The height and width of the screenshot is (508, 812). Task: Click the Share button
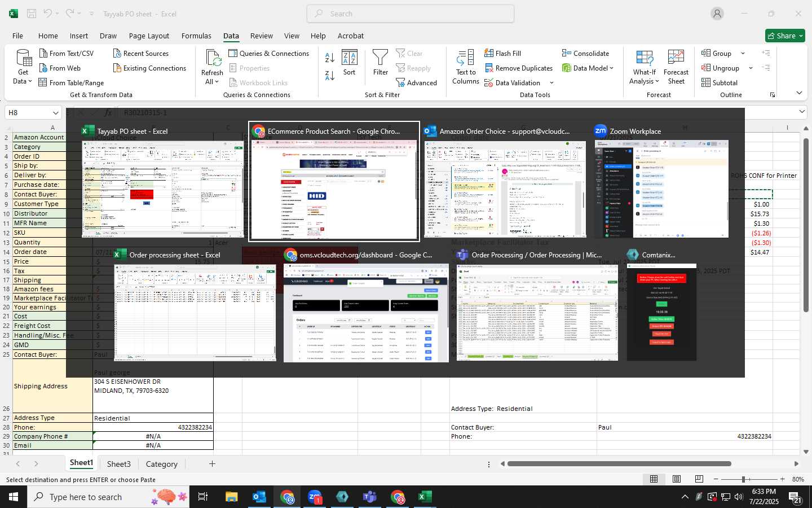pyautogui.click(x=785, y=36)
